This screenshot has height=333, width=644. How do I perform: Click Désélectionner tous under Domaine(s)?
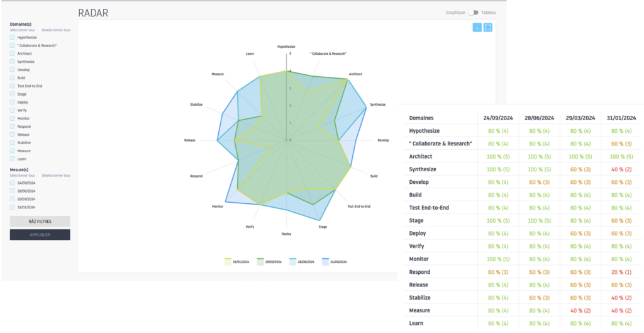[55, 30]
